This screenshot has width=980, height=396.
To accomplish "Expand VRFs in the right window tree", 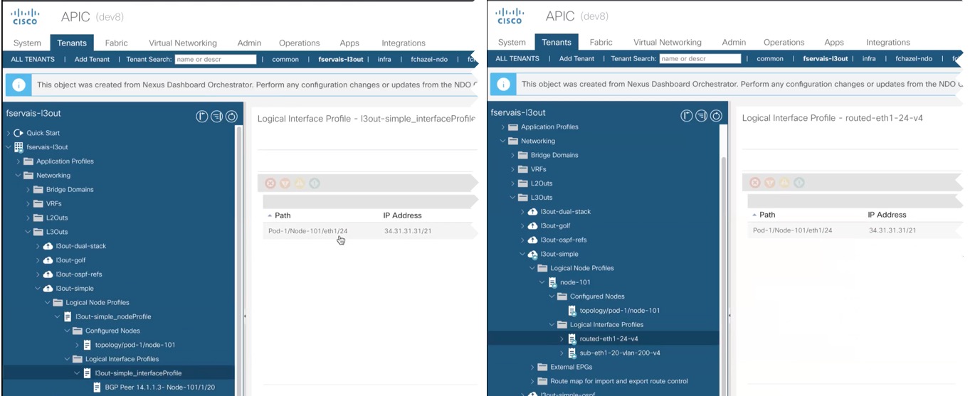I will click(513, 169).
